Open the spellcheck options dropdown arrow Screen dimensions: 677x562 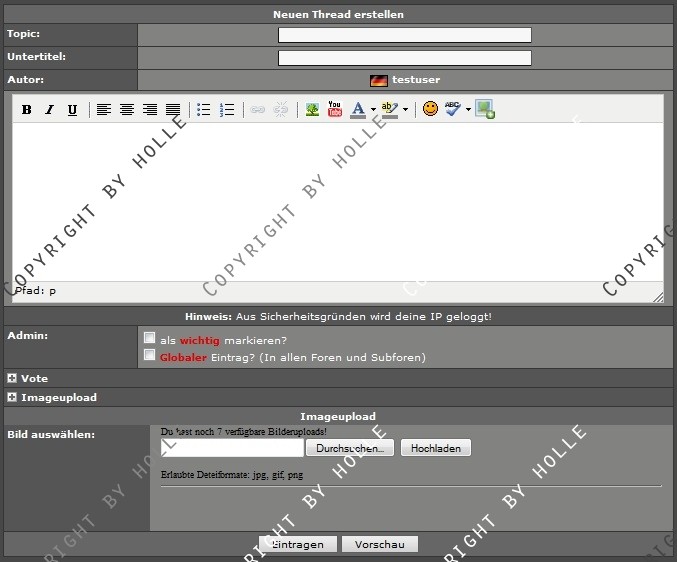pyautogui.click(x=468, y=110)
